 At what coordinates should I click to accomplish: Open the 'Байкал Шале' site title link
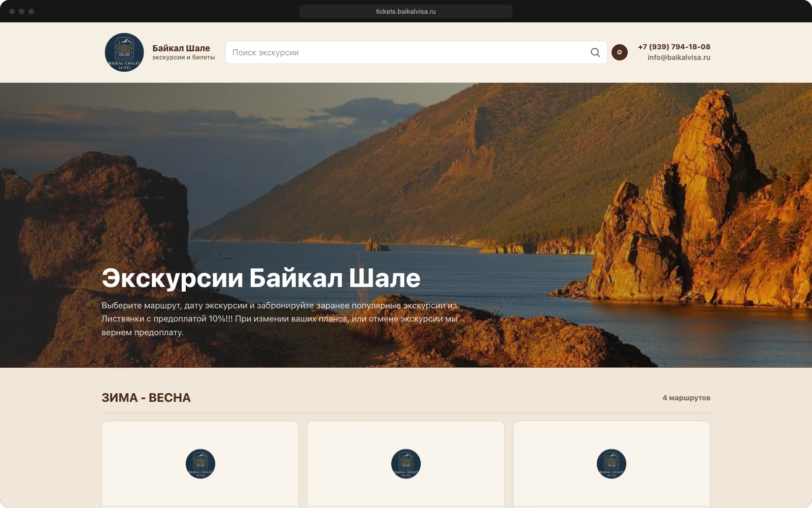181,48
